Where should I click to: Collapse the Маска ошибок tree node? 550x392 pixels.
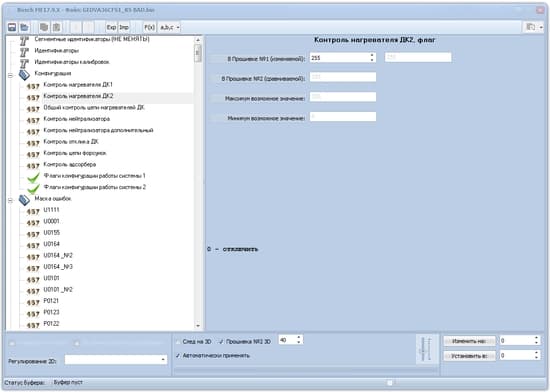(x=10, y=201)
